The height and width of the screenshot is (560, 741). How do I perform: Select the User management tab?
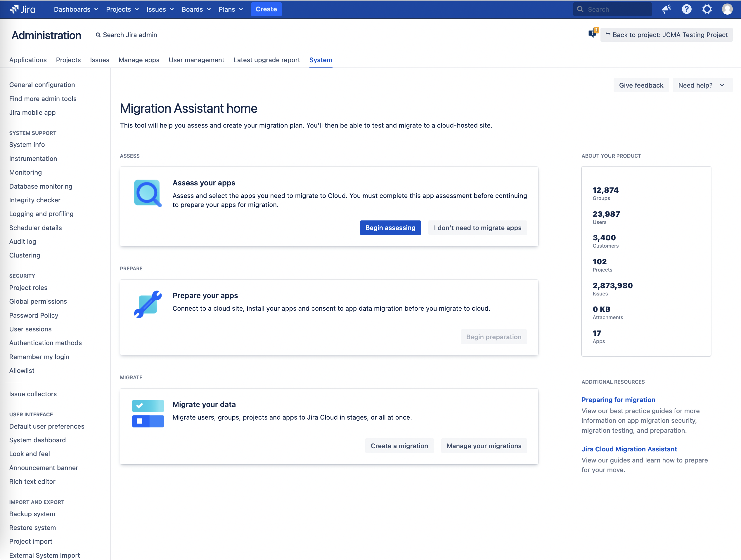197,59
